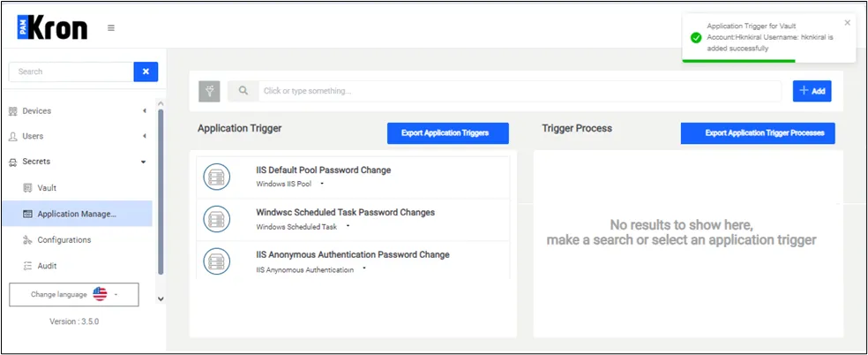Click the server icon for IIS Default Pool Password Change
The height and width of the screenshot is (355, 868).
pos(216,177)
